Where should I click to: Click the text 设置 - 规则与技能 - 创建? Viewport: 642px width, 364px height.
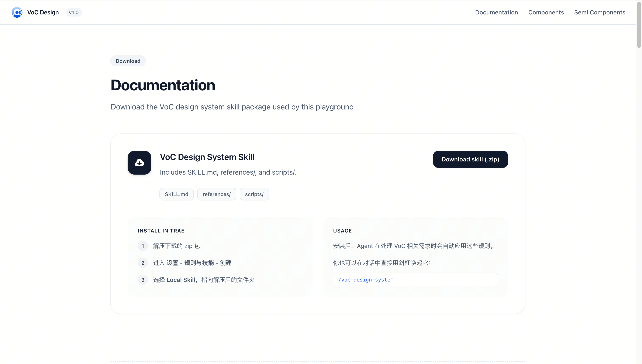point(199,263)
